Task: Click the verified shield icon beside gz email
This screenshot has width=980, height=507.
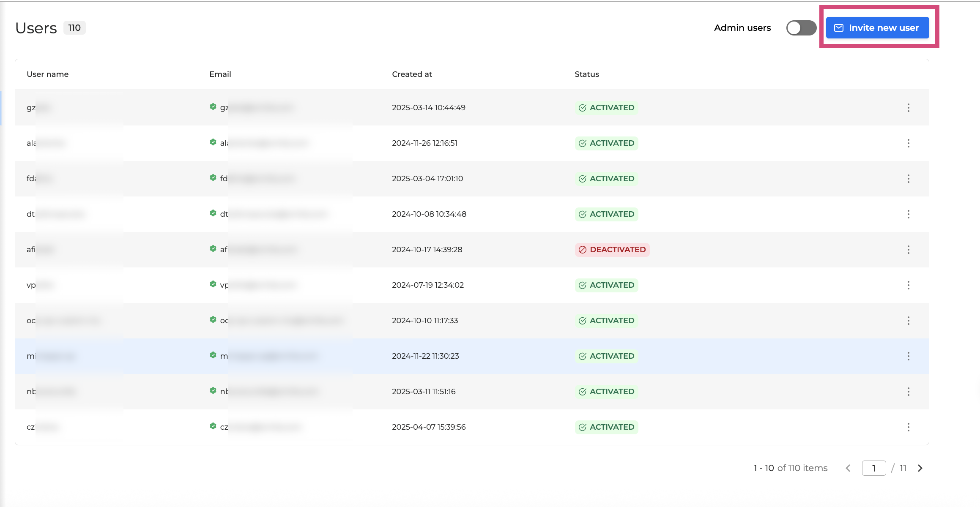Action: tap(213, 106)
